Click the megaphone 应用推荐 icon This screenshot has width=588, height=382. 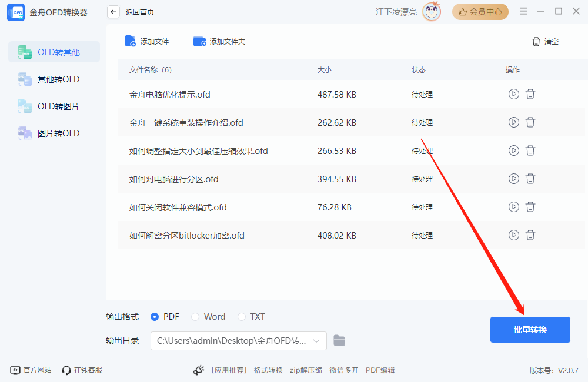[199, 370]
